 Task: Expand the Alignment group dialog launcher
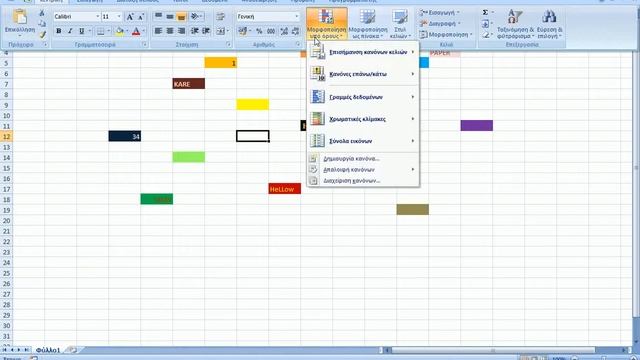coord(229,44)
